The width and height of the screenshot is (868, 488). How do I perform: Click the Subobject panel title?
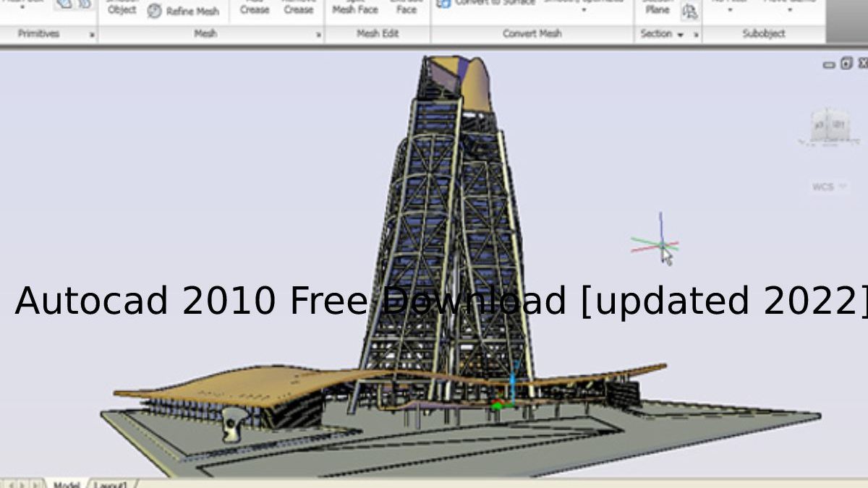tap(764, 34)
